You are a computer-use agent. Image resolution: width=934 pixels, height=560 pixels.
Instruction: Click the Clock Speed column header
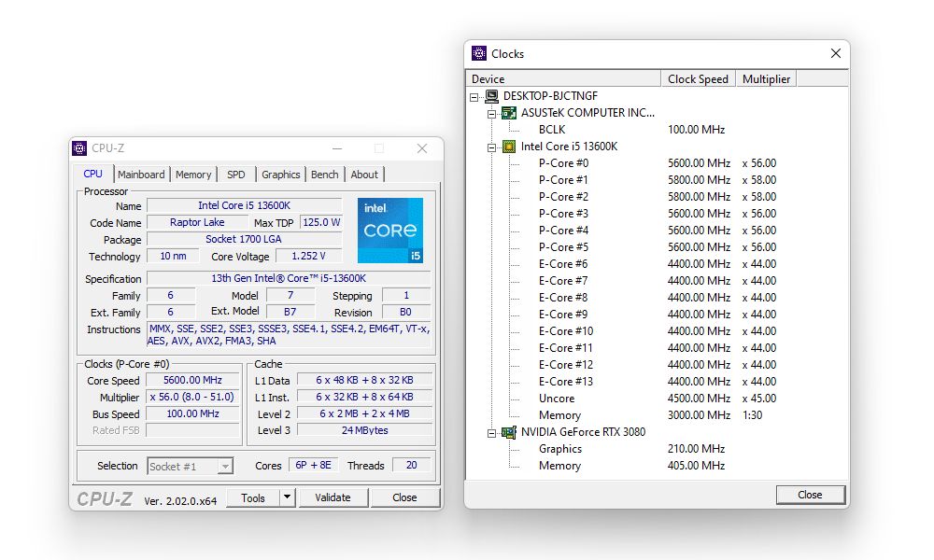(698, 78)
